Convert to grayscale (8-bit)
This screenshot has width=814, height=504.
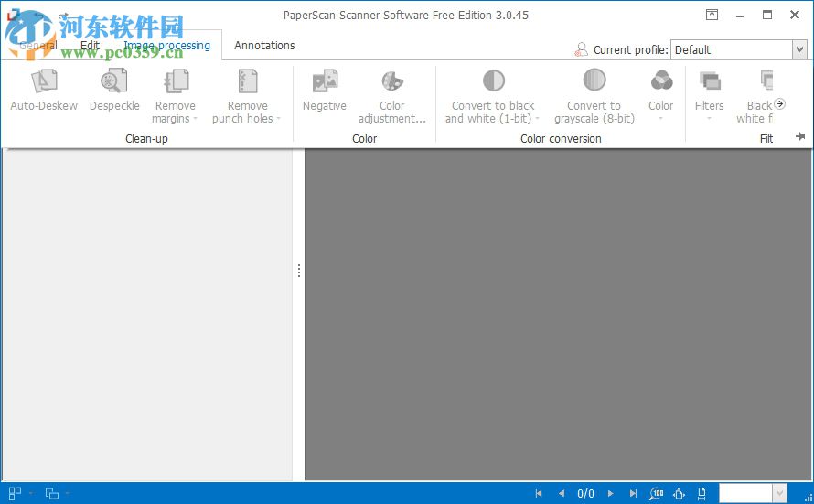(594, 97)
